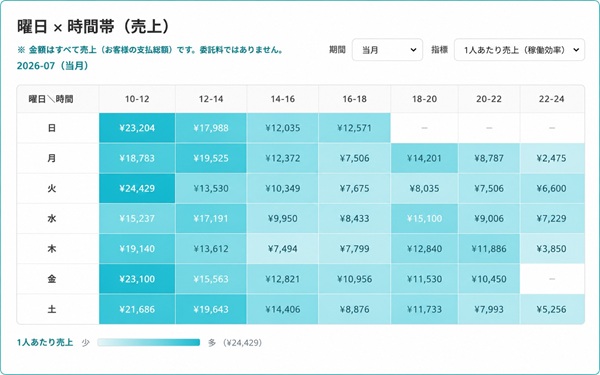Click the ¥24,429 Tuesday cell
The image size is (600, 375).
[137, 188]
